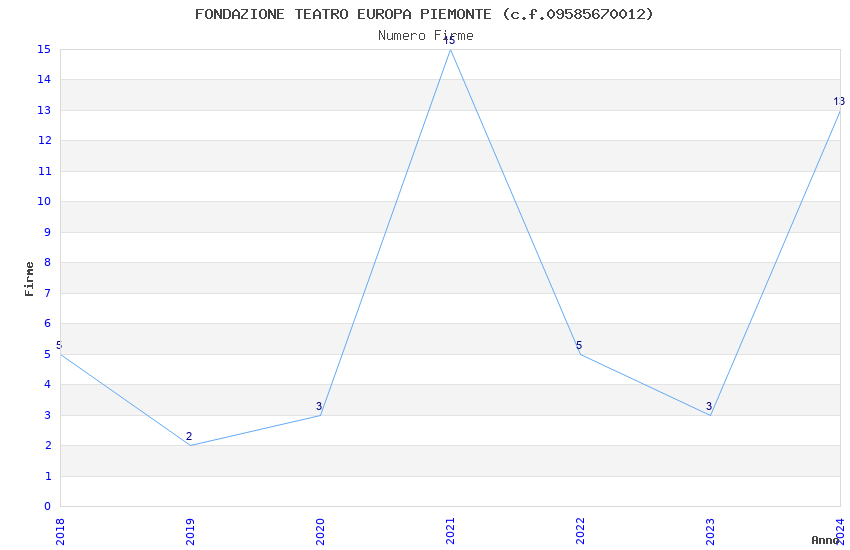Select the 2019 x-axis year label

(x=190, y=532)
